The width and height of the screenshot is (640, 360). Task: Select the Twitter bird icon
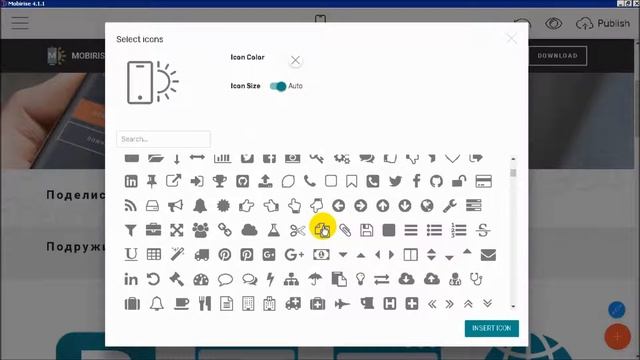[395, 181]
